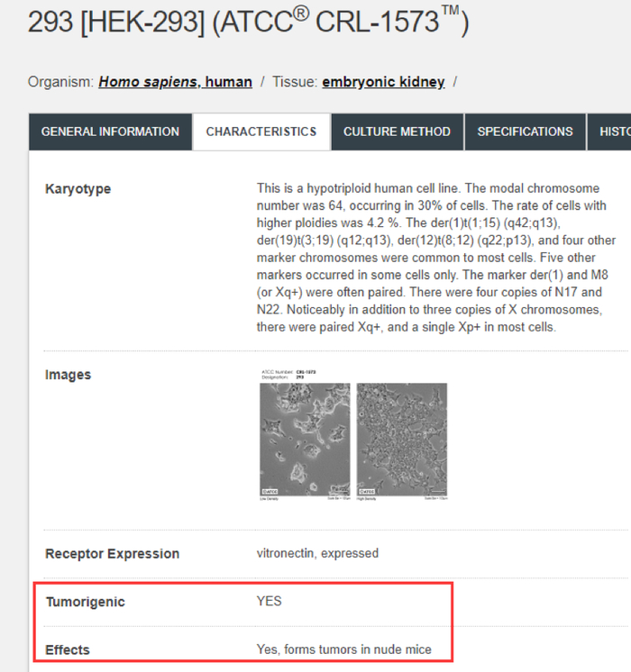Open the Specifications tab
Screen dimensions: 631x672
[x=525, y=132]
